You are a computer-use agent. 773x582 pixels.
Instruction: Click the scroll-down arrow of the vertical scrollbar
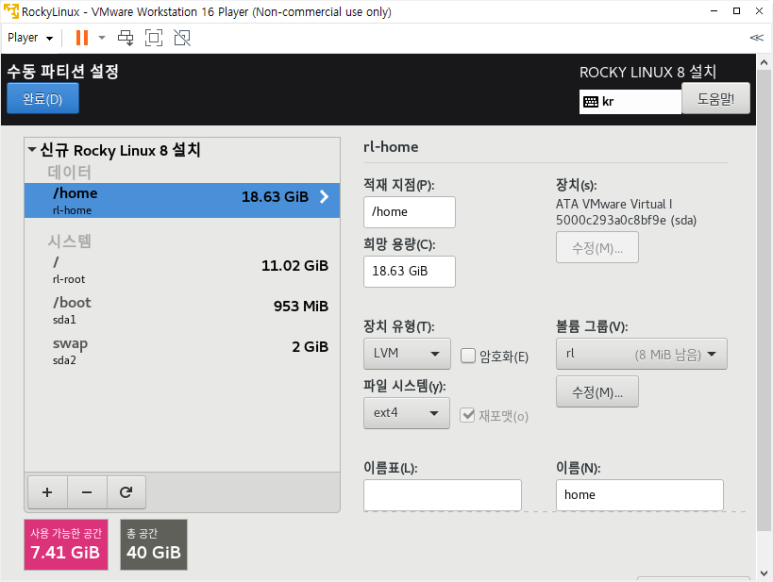tap(764, 573)
